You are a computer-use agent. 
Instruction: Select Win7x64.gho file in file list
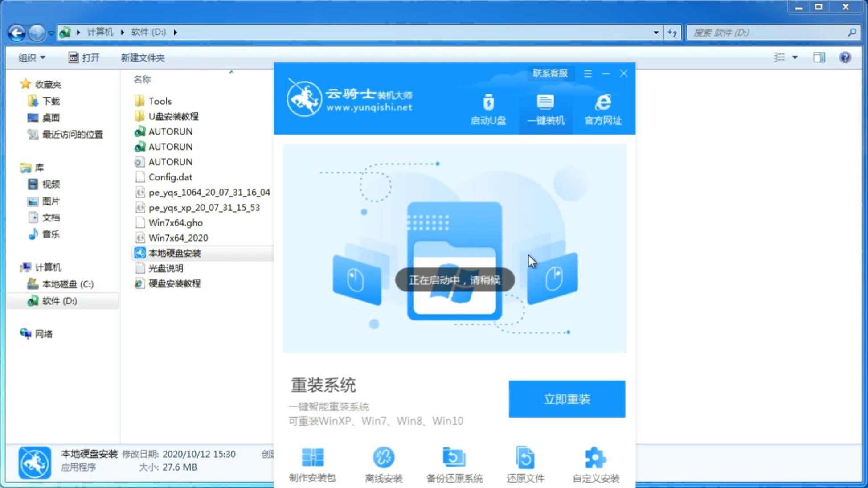(176, 222)
